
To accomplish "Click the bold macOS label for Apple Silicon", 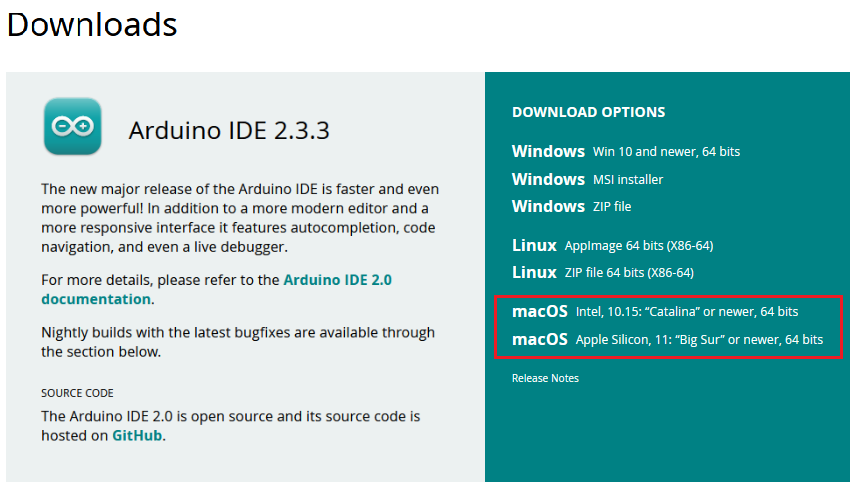I will 539,339.
